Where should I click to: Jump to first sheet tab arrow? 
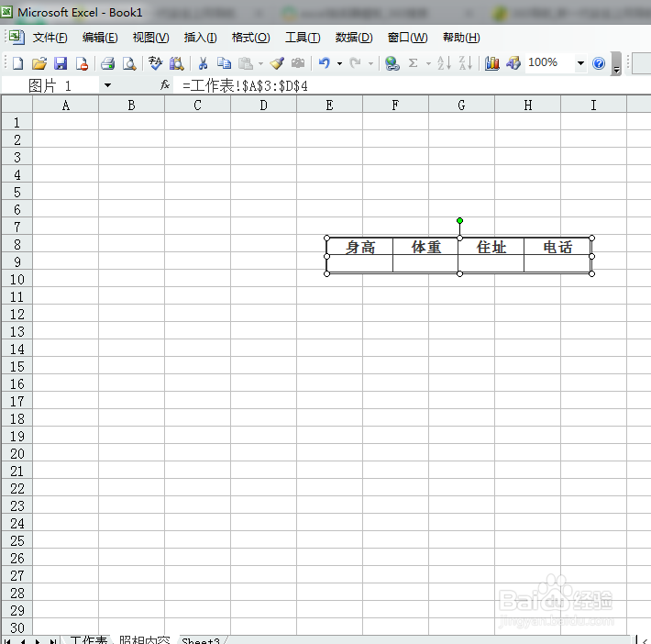(x=8, y=641)
